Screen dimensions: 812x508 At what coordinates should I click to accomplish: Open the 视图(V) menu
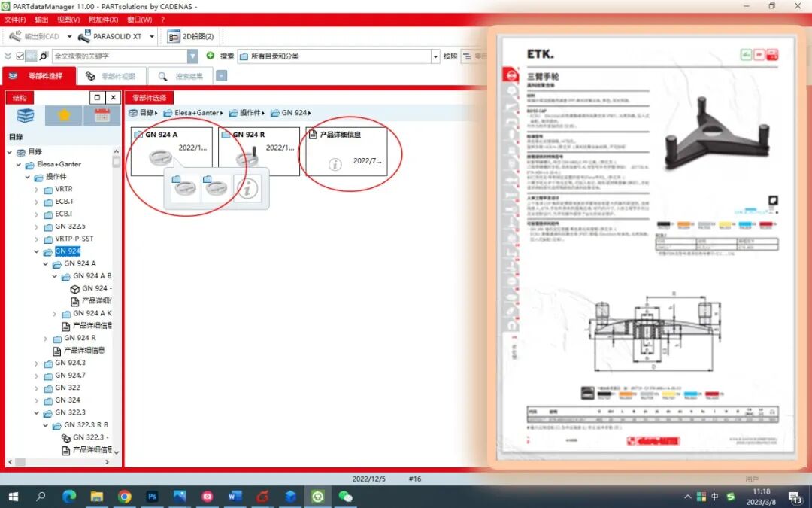pyautogui.click(x=68, y=20)
